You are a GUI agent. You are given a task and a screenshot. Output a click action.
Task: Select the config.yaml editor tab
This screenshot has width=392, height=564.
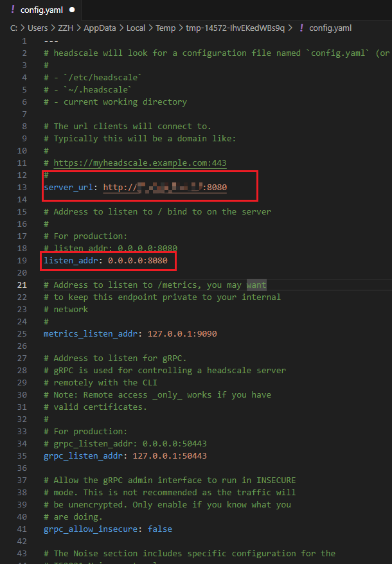[42, 10]
